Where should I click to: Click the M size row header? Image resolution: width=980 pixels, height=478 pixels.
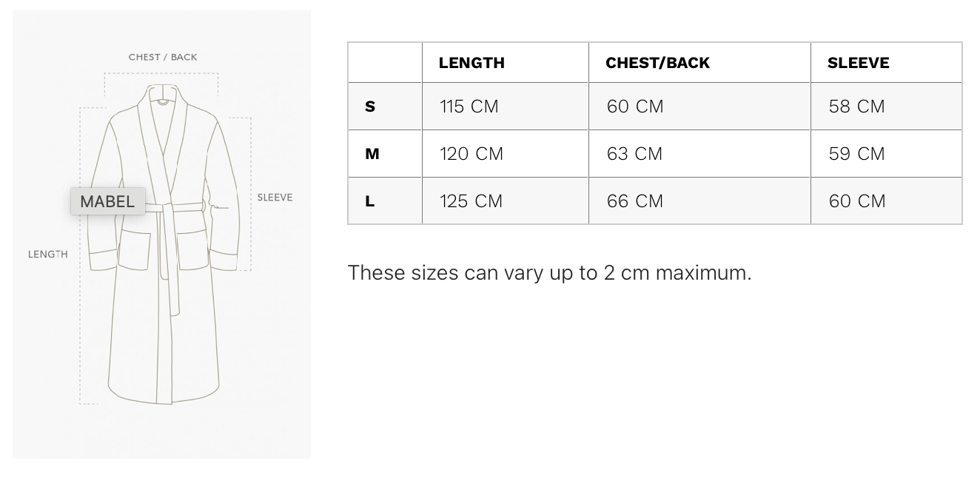tap(372, 154)
